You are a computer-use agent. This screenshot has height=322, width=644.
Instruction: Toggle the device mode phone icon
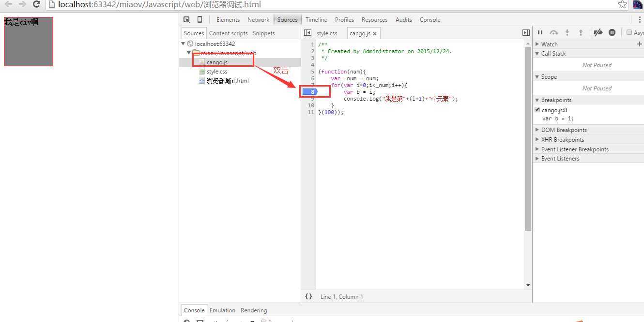[199, 20]
